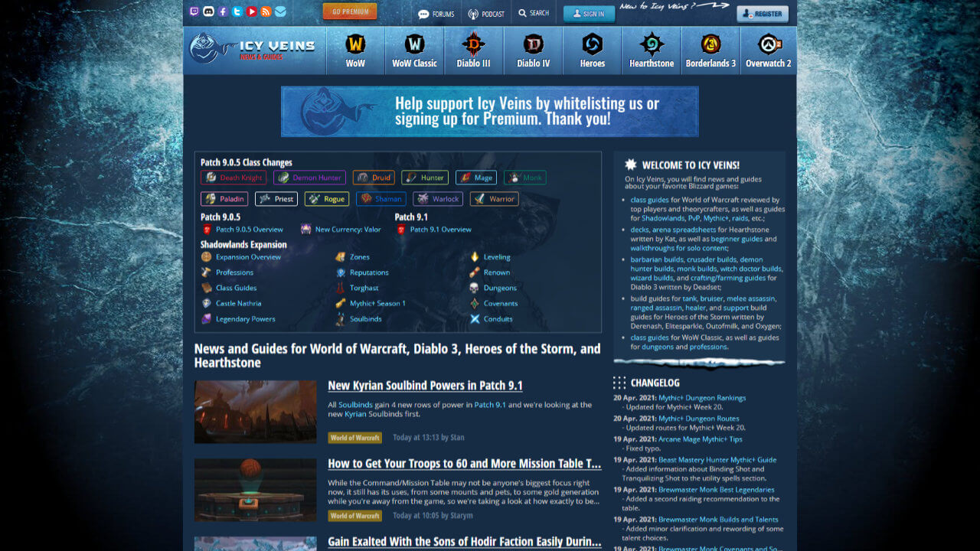The width and height of the screenshot is (980, 551).
Task: Select the Hearthstone game tab
Action: tap(652, 51)
